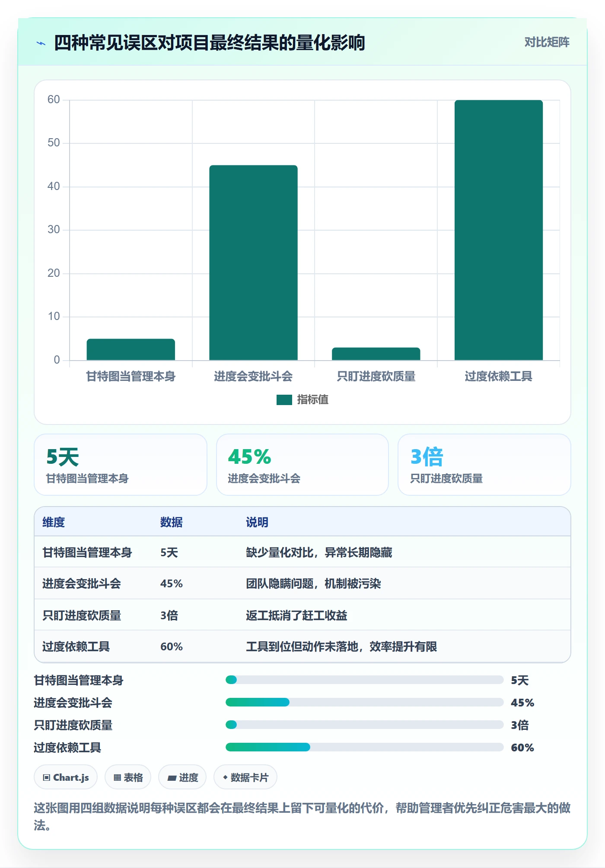The height and width of the screenshot is (868, 605).
Task: Click the 四种常见误区 title heading
Action: point(210,43)
